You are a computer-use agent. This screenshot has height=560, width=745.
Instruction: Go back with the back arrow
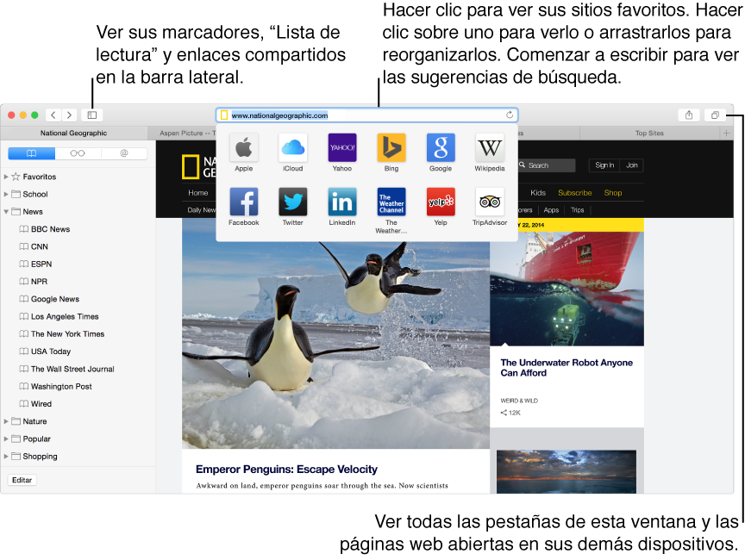tap(53, 115)
